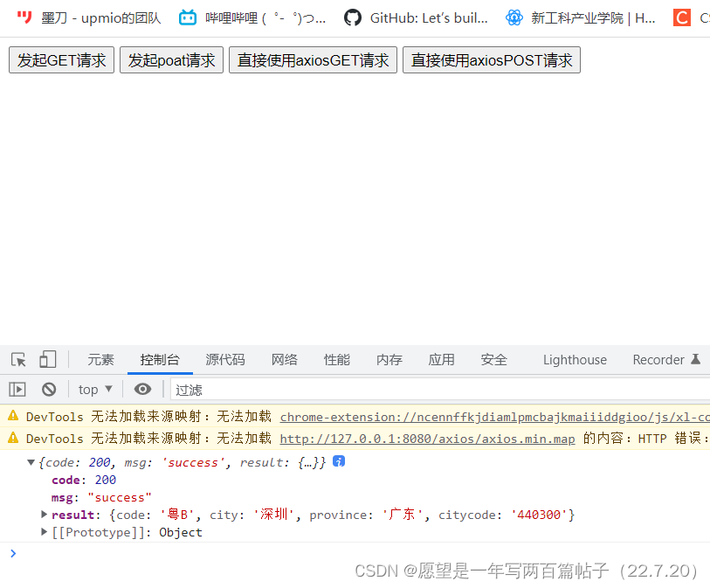Collapse the logged success response object
Viewport: 710px width, 588px height.
point(31,461)
